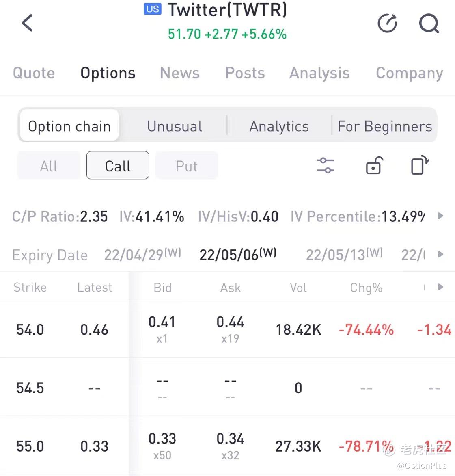Select the 22/04/29 expiry date
455x476 pixels.
point(142,255)
